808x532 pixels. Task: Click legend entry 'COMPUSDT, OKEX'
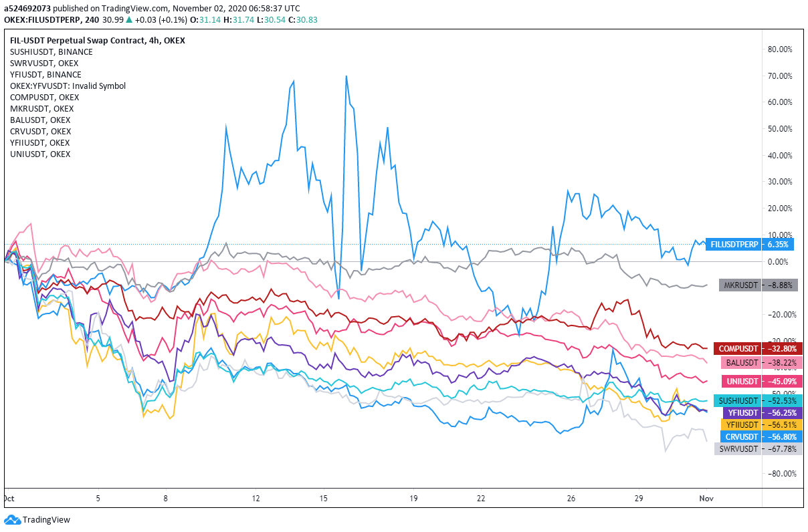coord(45,98)
